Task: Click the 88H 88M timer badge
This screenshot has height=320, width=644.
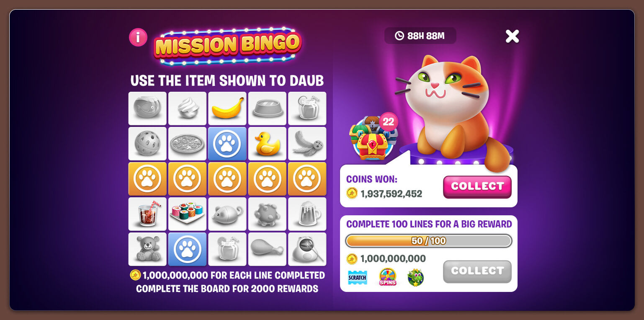Action: pyautogui.click(x=420, y=36)
